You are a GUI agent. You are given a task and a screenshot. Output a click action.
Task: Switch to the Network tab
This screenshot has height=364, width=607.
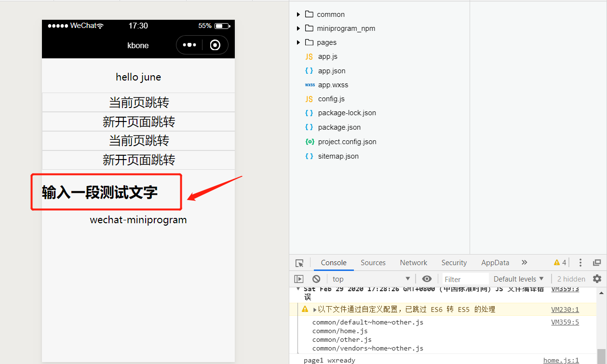click(x=414, y=263)
